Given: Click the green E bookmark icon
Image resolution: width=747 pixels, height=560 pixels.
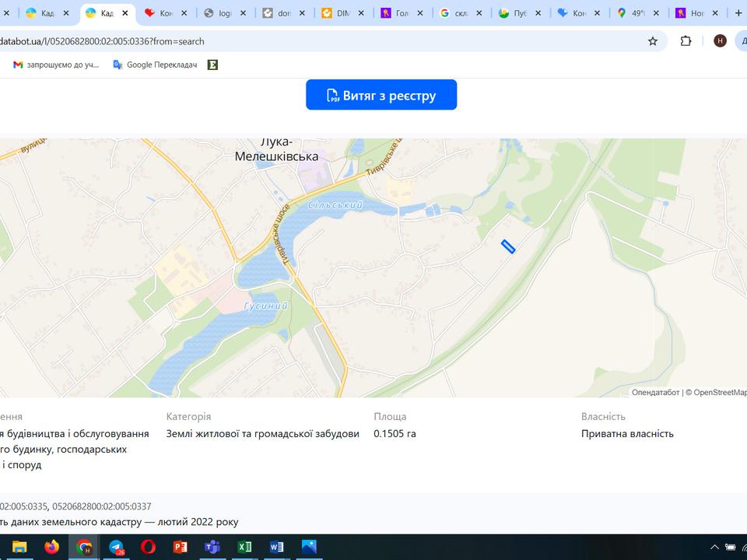Looking at the screenshot, I should pos(212,65).
